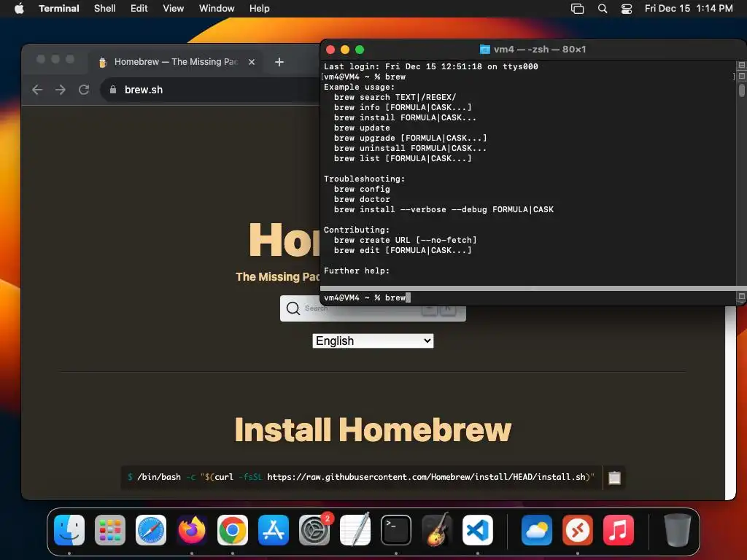Open the Apple menu
This screenshot has width=747, height=560.
coord(19,8)
